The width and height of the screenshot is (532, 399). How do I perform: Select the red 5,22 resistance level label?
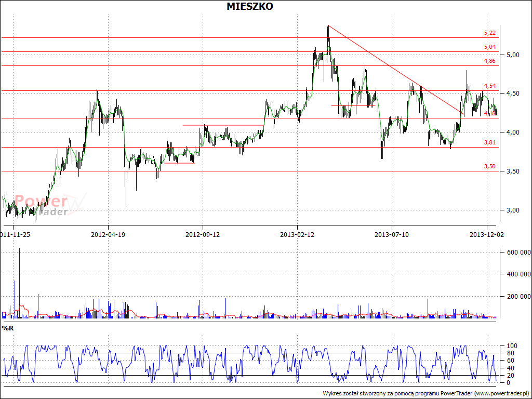pyautogui.click(x=489, y=33)
